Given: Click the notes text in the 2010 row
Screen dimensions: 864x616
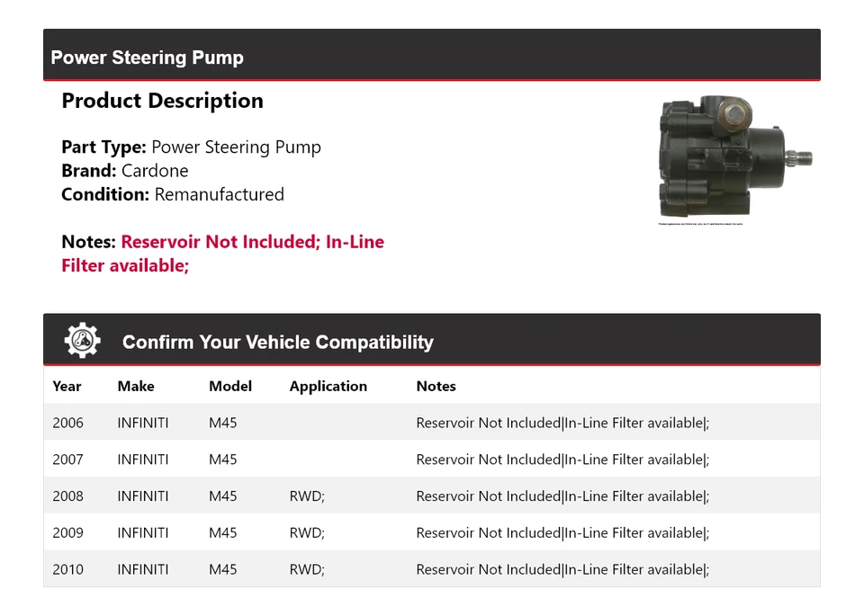Looking at the screenshot, I should 562,569.
